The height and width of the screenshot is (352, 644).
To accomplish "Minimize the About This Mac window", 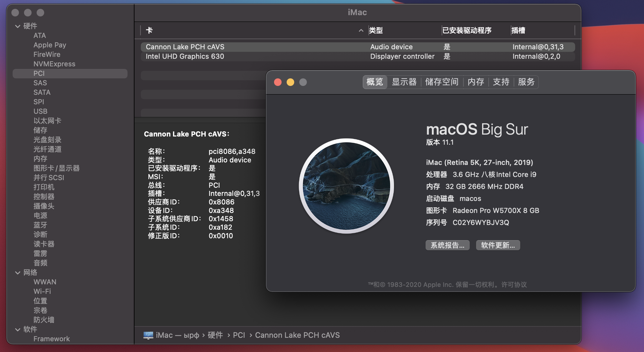I will 290,82.
